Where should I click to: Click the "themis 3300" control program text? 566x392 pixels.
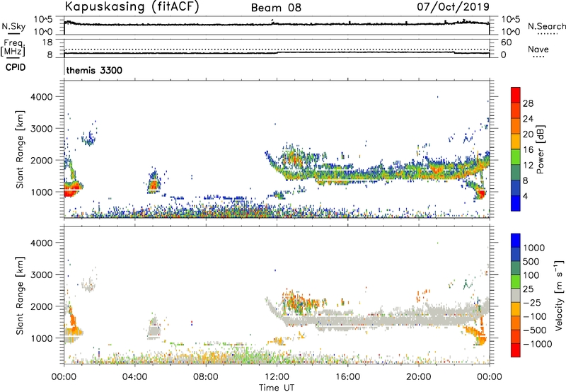pyautogui.click(x=94, y=70)
